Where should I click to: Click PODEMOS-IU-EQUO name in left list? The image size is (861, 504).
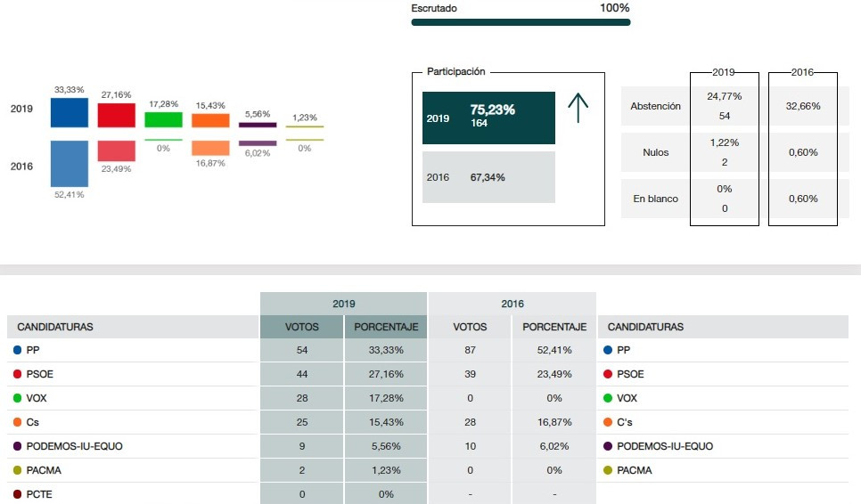74,446
